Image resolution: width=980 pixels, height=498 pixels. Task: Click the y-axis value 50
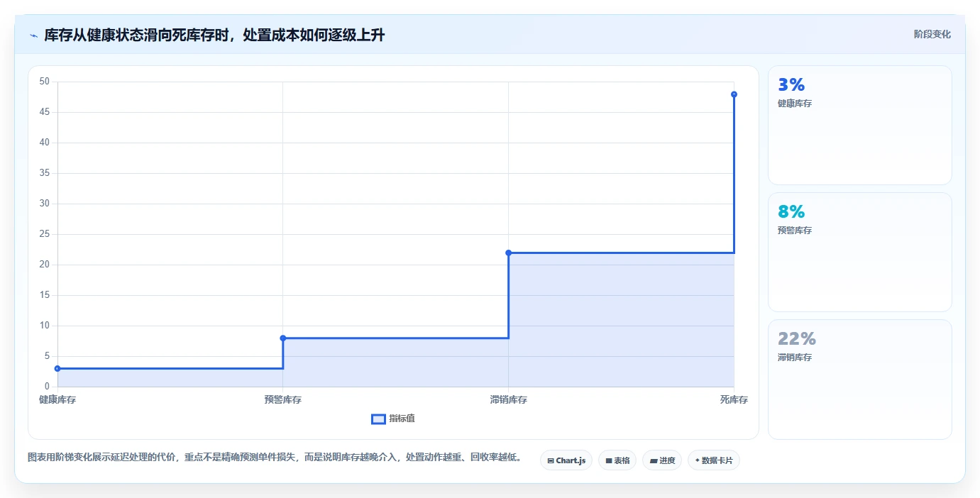point(45,82)
